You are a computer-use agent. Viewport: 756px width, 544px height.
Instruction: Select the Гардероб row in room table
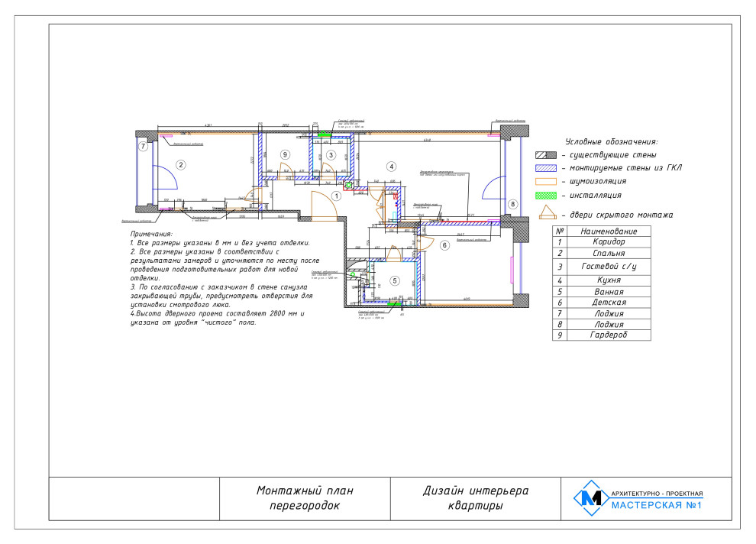point(603,335)
